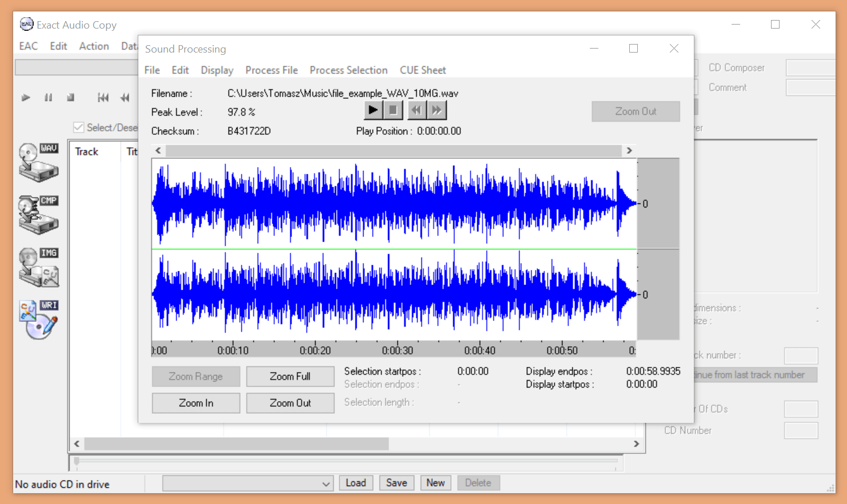Click Peak Level value 97.8 %

[x=241, y=112]
